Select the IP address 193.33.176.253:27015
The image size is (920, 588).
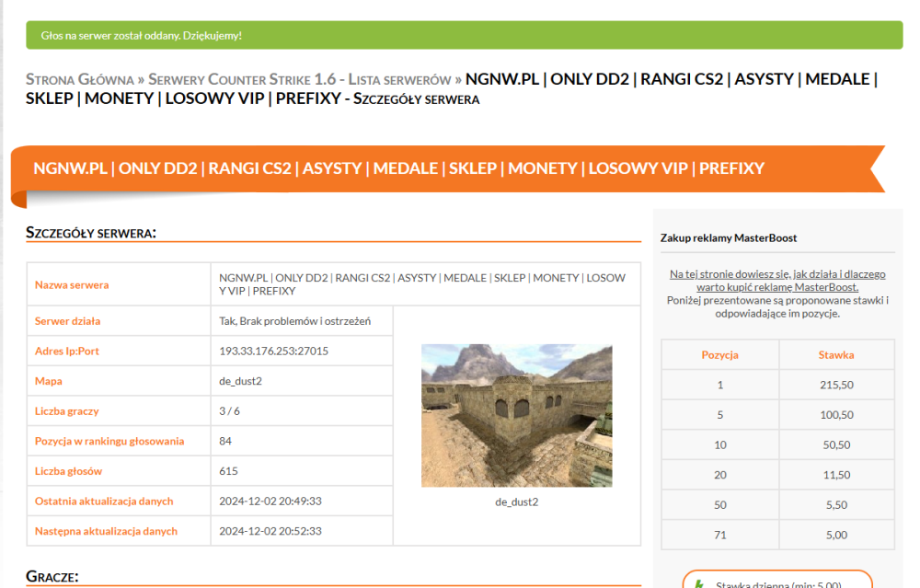click(273, 351)
